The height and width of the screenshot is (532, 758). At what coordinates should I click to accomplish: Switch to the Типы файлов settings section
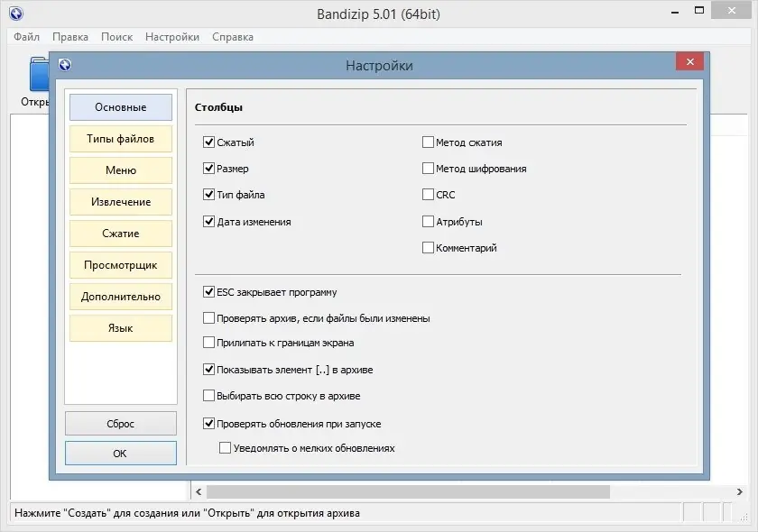tap(120, 138)
